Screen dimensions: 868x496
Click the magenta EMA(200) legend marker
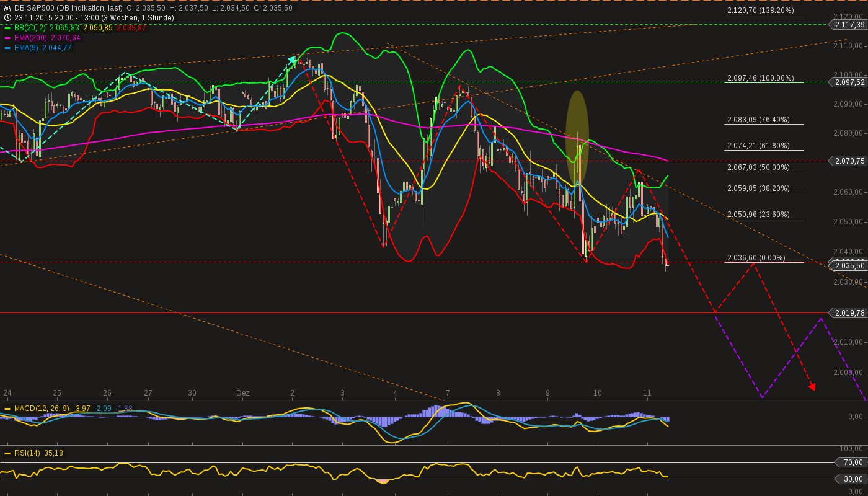(7, 38)
